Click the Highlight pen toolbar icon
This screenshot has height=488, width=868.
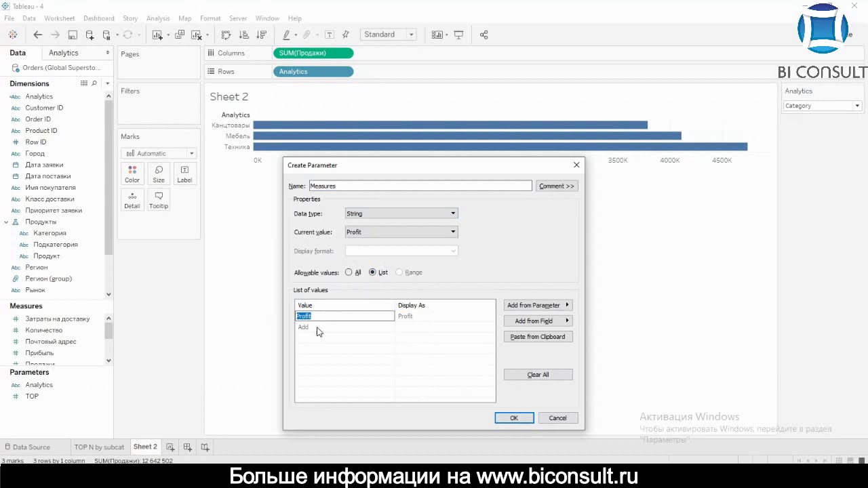click(286, 35)
